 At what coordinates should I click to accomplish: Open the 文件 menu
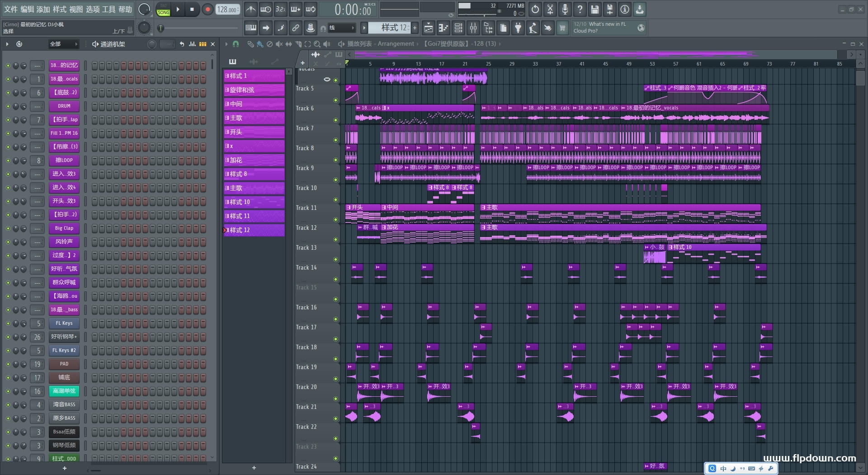point(10,9)
